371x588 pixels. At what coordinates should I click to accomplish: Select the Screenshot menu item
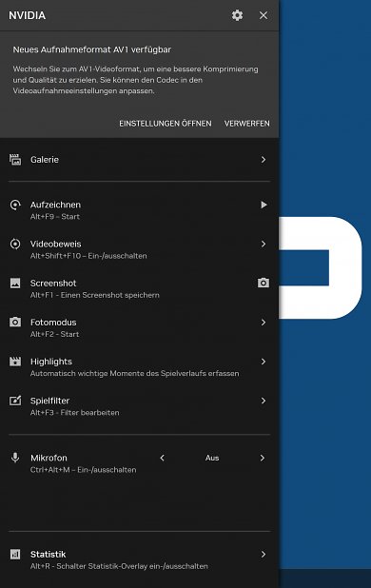(139, 288)
